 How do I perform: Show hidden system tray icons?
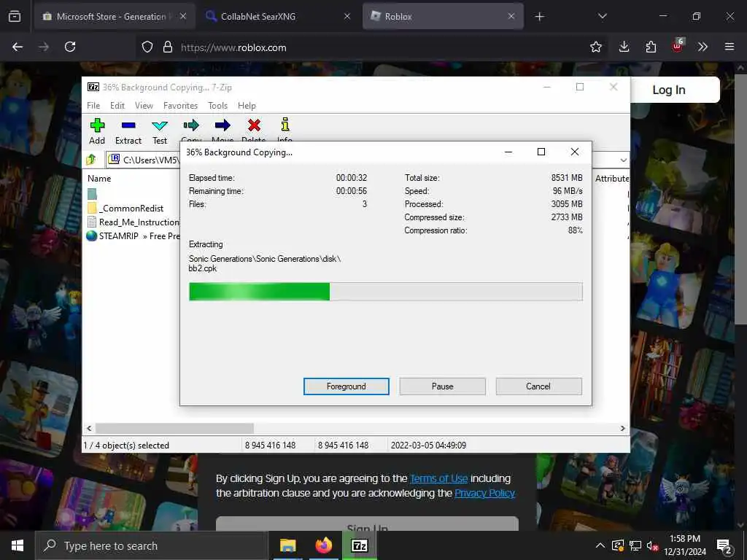[x=600, y=545]
